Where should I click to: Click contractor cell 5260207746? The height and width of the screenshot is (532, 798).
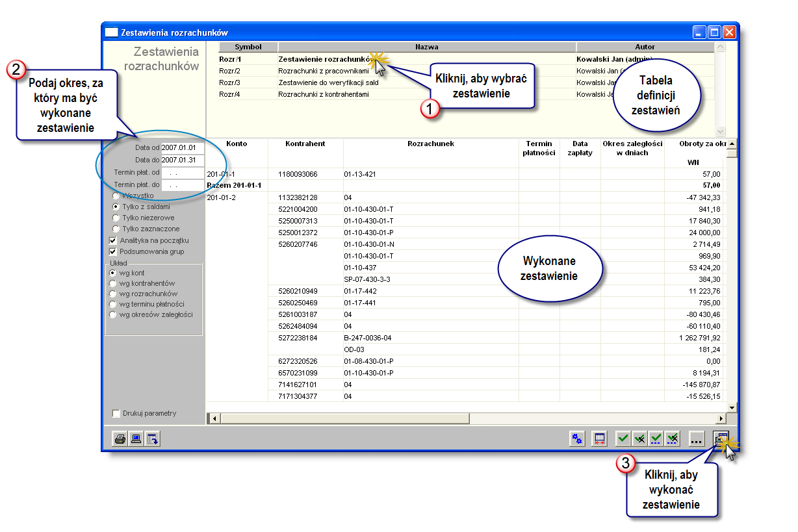[305, 244]
